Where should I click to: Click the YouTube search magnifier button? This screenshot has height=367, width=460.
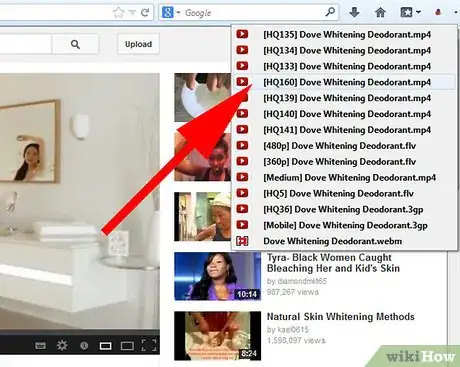coord(75,44)
